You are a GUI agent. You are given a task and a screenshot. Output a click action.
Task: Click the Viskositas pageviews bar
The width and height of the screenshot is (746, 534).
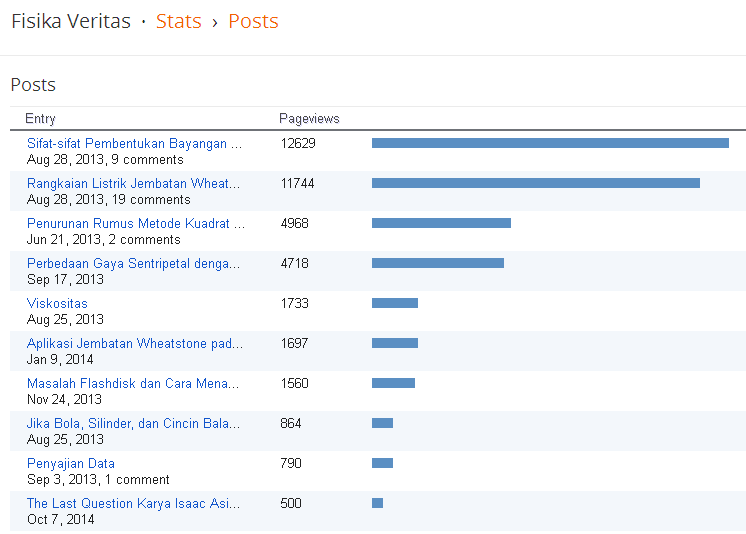395,303
